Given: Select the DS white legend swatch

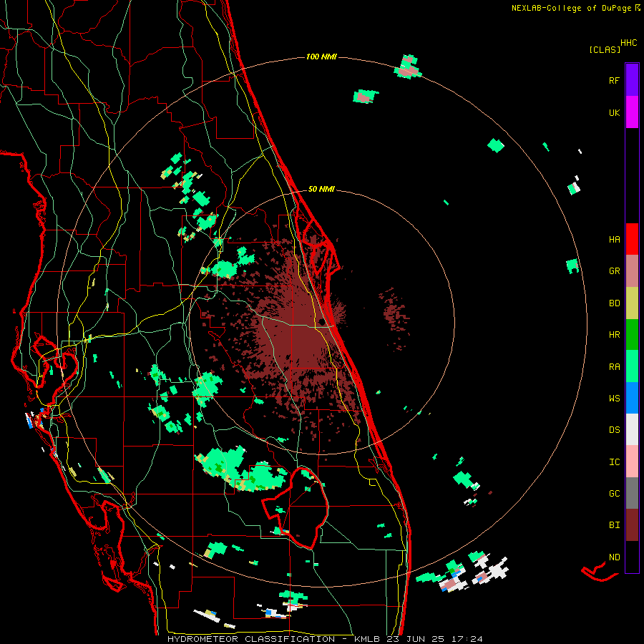Looking at the screenshot, I should click(632, 429).
